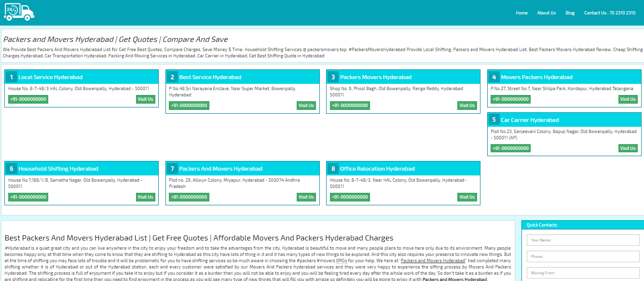
Task: Select the Moving From input field
Action: tap(583, 273)
